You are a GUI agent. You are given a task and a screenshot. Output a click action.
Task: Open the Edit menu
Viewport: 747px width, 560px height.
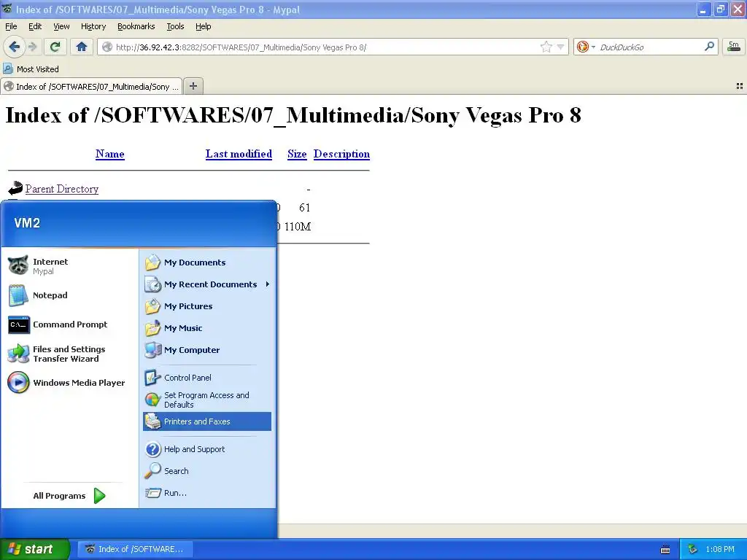(x=35, y=26)
